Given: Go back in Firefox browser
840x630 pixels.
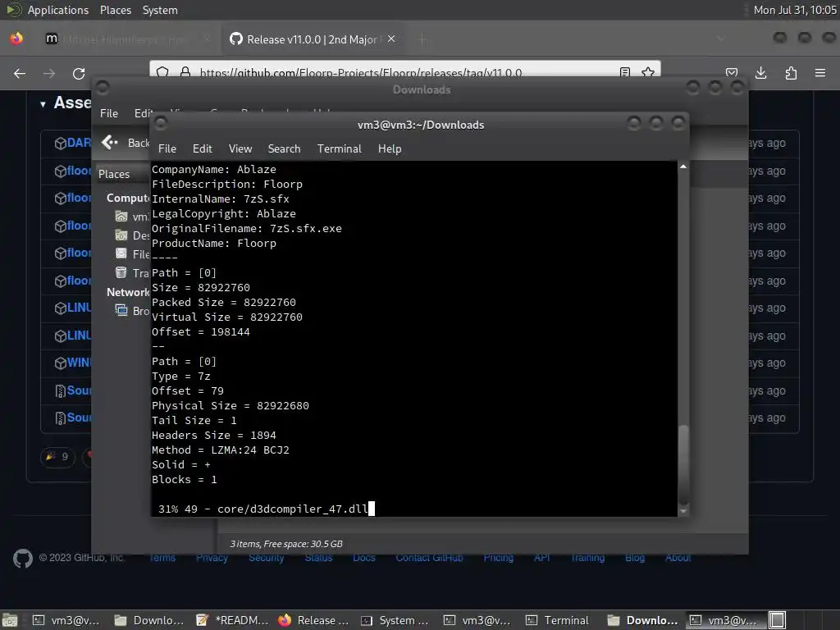Looking at the screenshot, I should pyautogui.click(x=20, y=73).
